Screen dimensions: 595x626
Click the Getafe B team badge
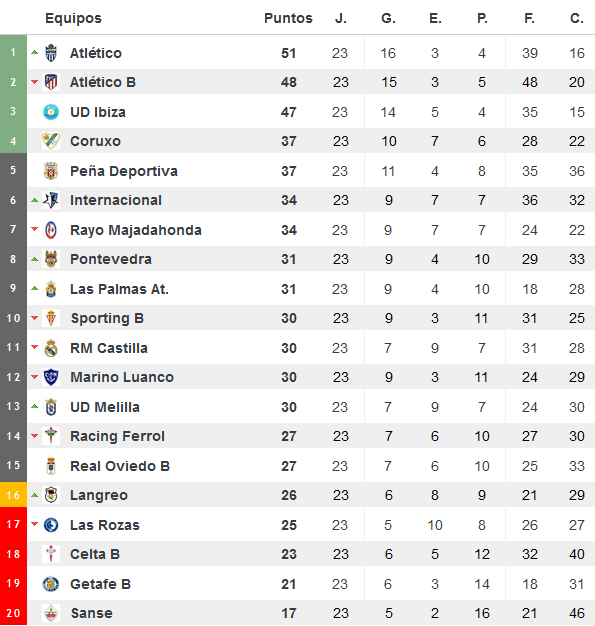click(x=51, y=584)
